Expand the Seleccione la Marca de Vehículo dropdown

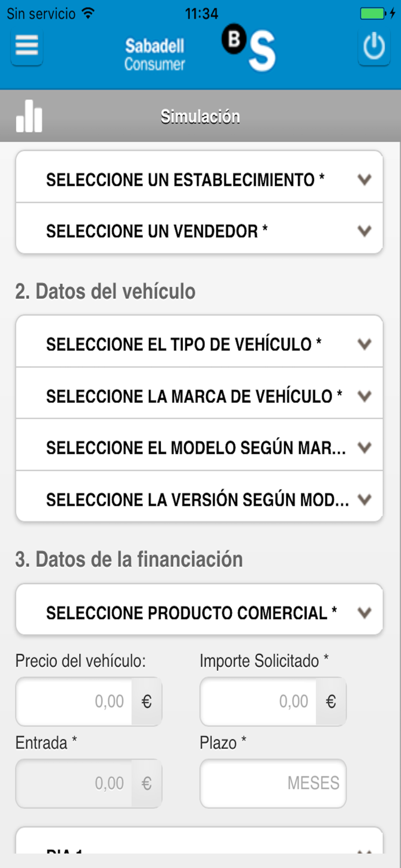pyautogui.click(x=200, y=396)
